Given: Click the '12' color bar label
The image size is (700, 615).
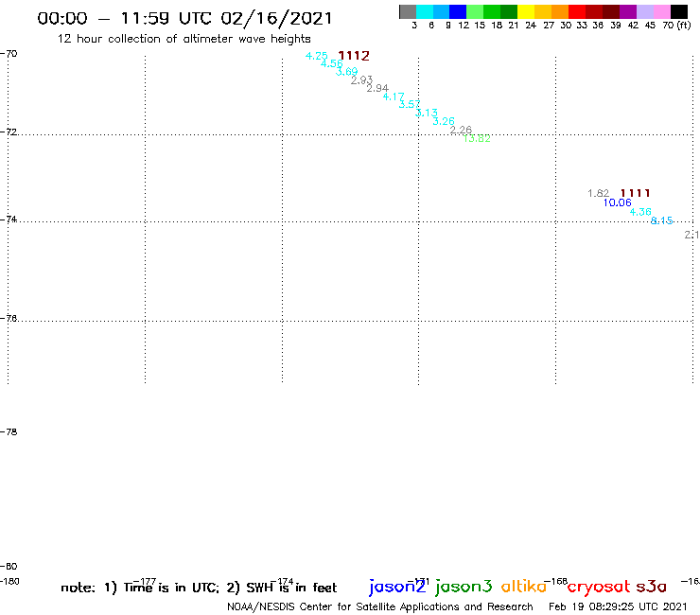Looking at the screenshot, I should point(464,26).
